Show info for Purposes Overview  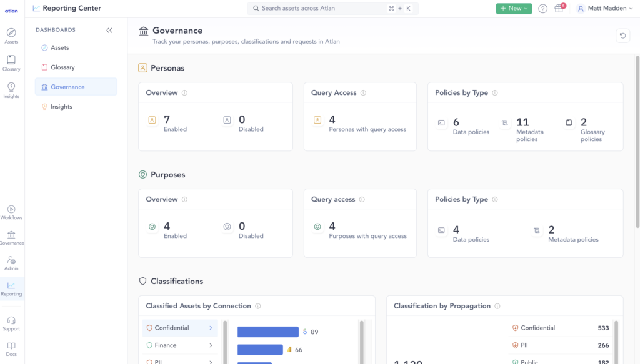pos(184,199)
